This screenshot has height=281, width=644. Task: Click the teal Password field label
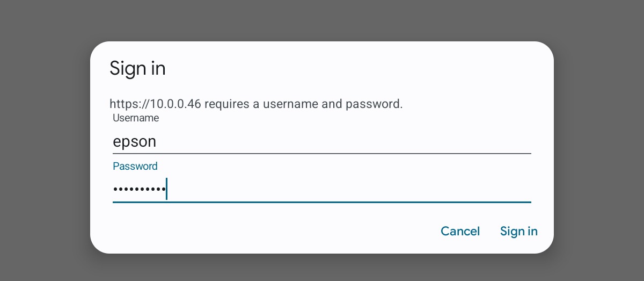click(135, 166)
